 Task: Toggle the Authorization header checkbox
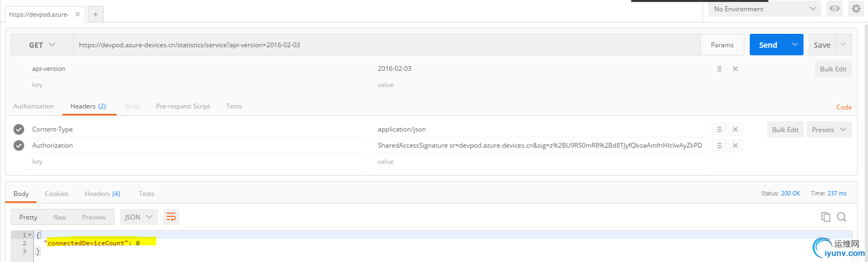[x=19, y=145]
